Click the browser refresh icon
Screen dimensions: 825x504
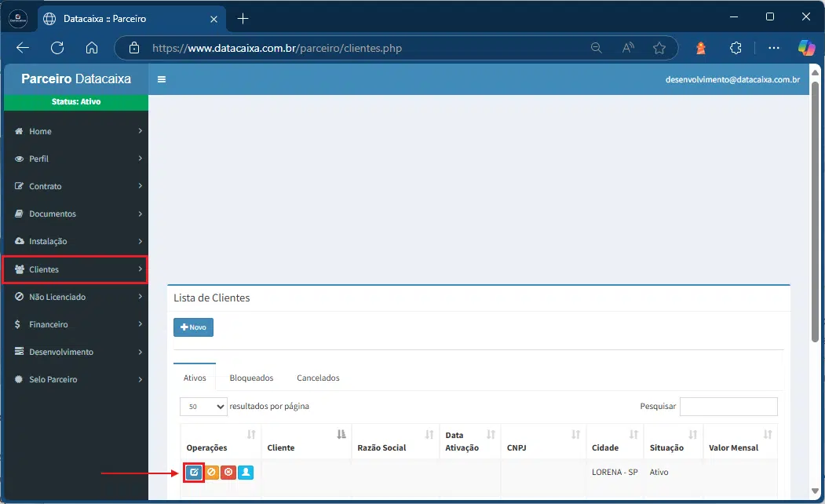[57, 48]
